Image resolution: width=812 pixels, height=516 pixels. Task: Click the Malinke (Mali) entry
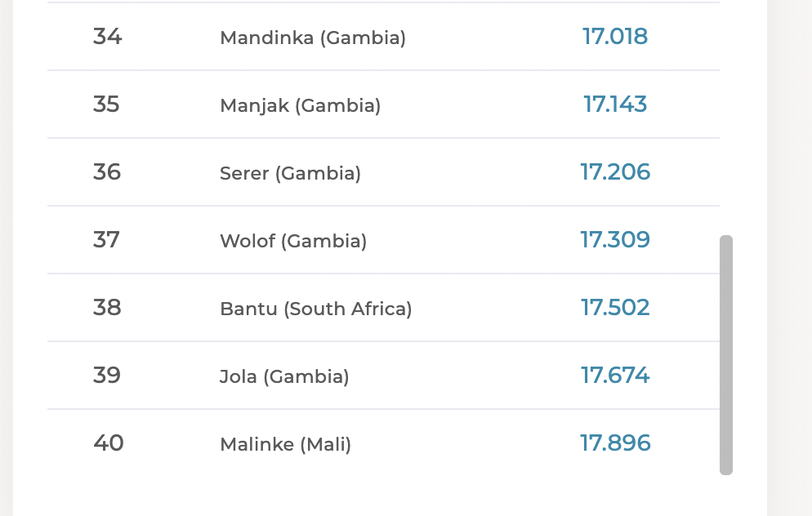[x=285, y=445]
